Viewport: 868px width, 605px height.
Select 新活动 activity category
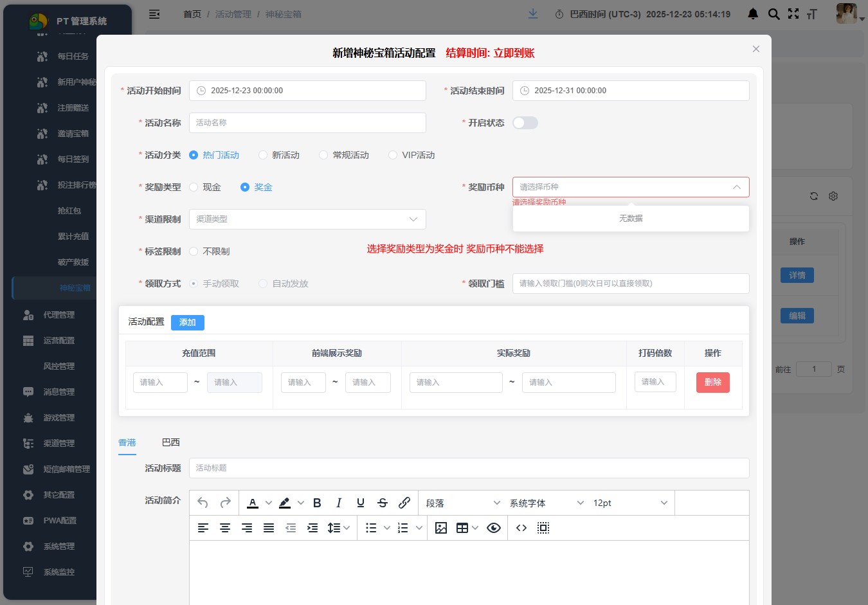coord(279,155)
